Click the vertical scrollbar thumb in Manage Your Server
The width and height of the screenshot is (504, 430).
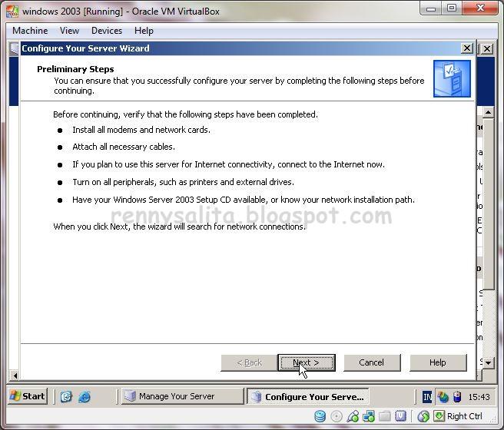tap(489, 204)
